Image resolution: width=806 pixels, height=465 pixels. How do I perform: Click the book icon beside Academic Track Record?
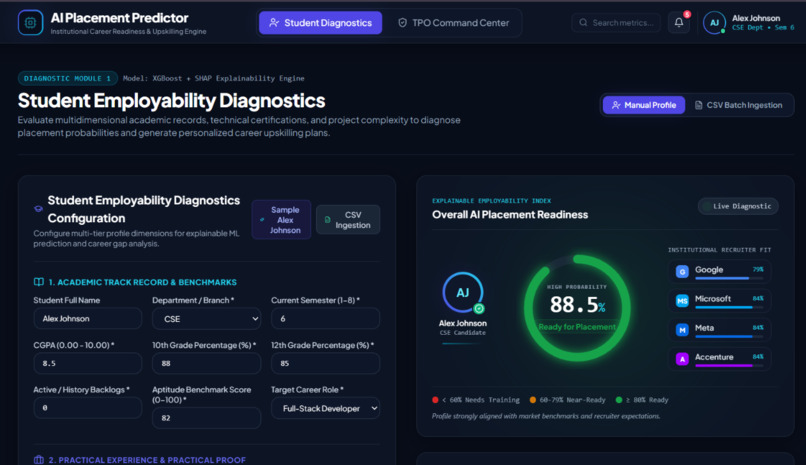(39, 282)
